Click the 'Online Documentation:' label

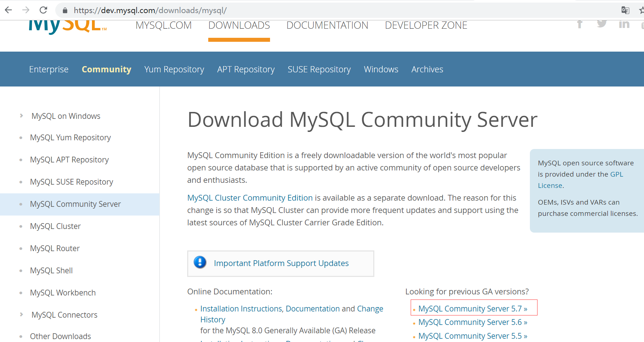coord(230,291)
